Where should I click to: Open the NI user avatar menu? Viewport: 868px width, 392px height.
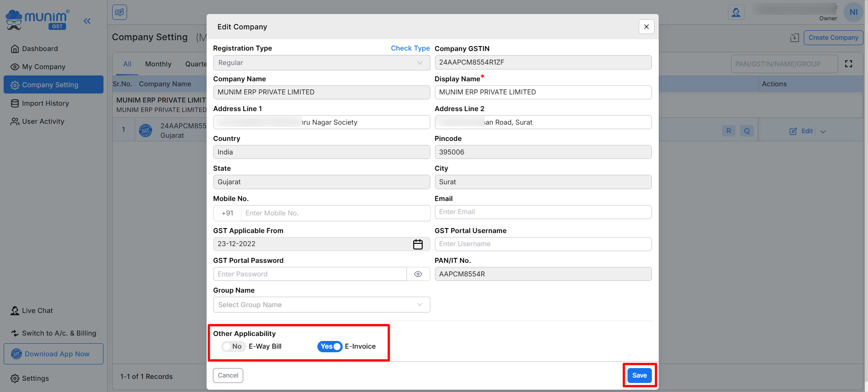[x=854, y=12]
